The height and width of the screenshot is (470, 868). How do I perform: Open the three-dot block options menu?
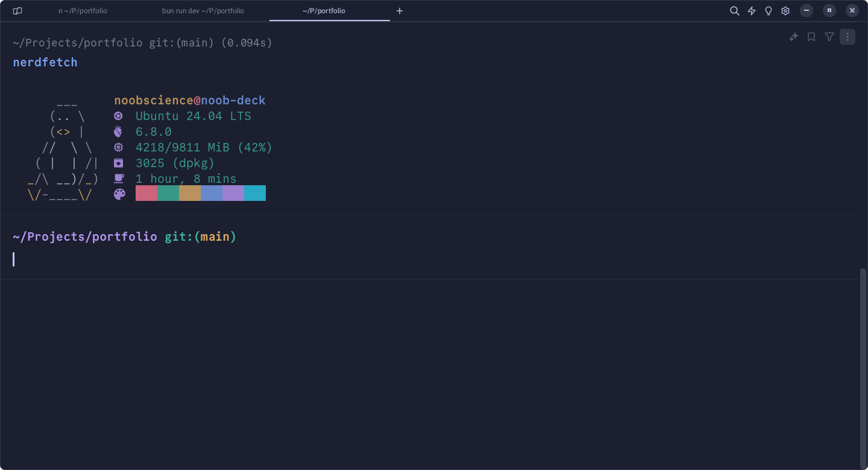tap(848, 37)
